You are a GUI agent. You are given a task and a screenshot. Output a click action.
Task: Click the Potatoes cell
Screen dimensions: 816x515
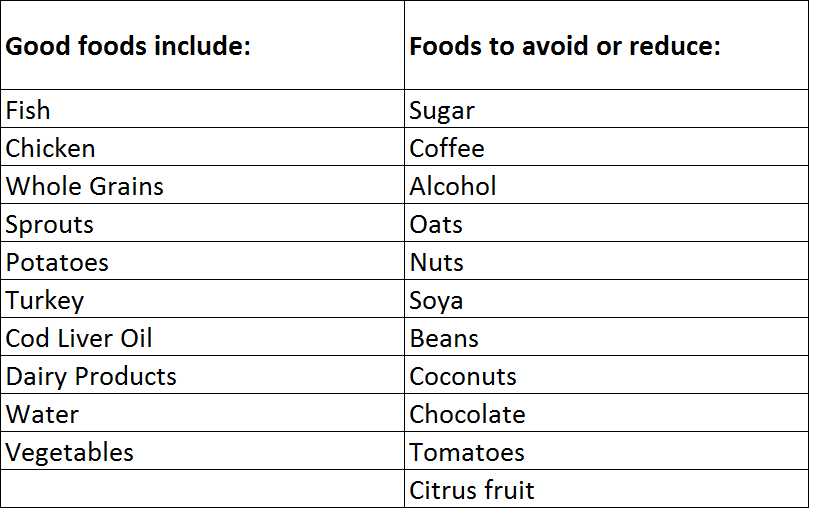[x=202, y=261]
